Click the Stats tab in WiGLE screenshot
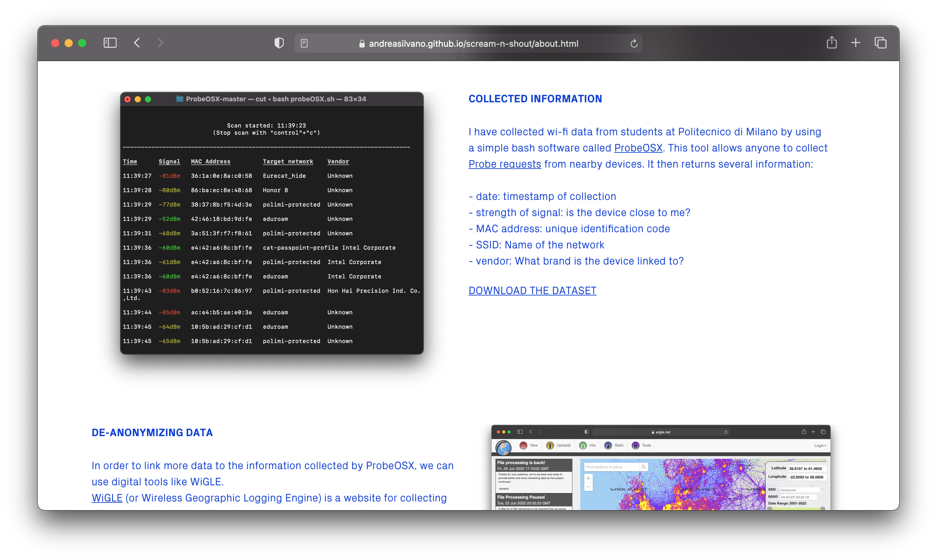The image size is (937, 560). pyautogui.click(x=614, y=446)
